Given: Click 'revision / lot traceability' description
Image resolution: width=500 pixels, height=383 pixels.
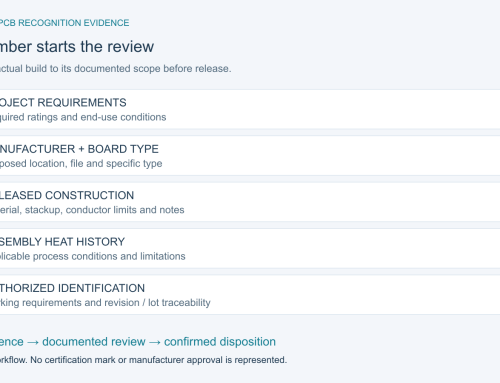Looking at the screenshot, I should coord(157,303).
